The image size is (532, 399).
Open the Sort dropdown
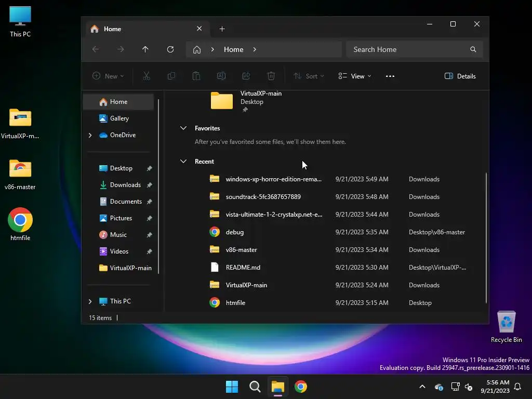pos(309,76)
